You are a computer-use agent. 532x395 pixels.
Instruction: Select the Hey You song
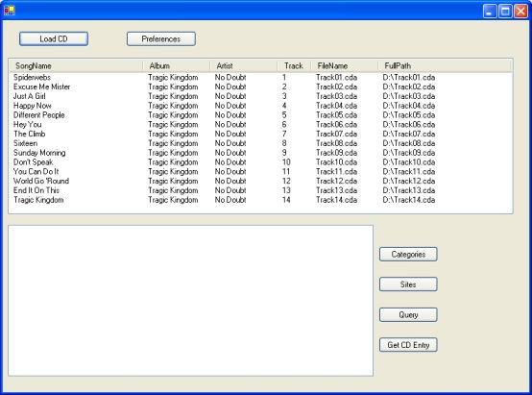(x=28, y=125)
